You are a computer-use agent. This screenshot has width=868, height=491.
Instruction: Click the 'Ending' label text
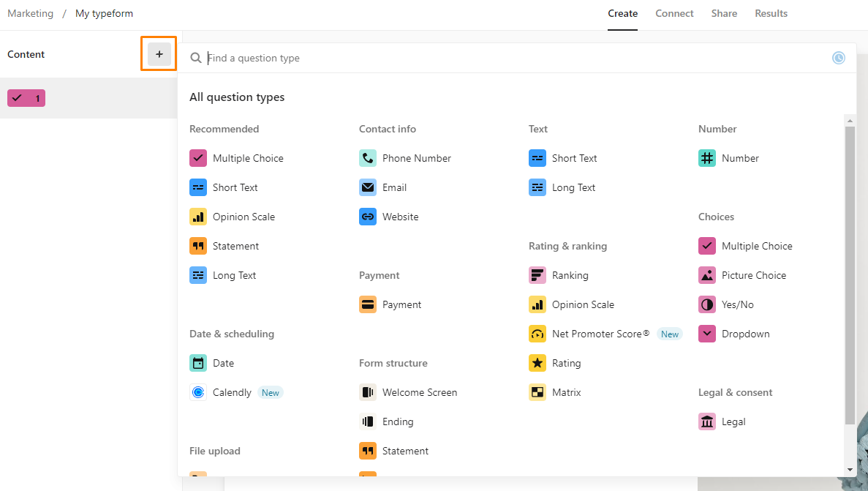pos(398,421)
